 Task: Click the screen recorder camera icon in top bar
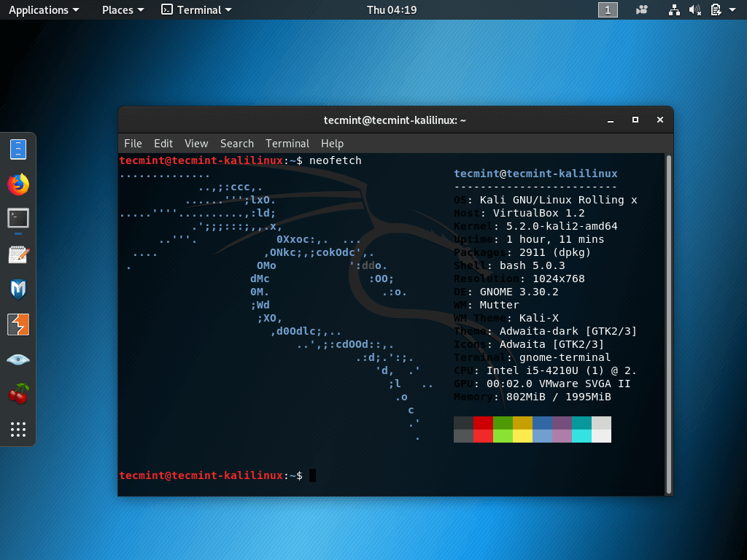pos(640,9)
